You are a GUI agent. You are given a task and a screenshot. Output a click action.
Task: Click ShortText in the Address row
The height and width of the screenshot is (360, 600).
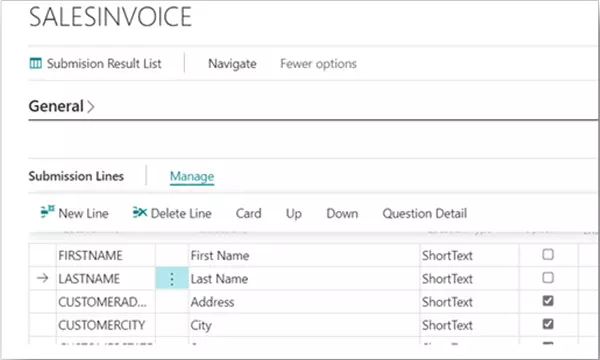(x=447, y=302)
